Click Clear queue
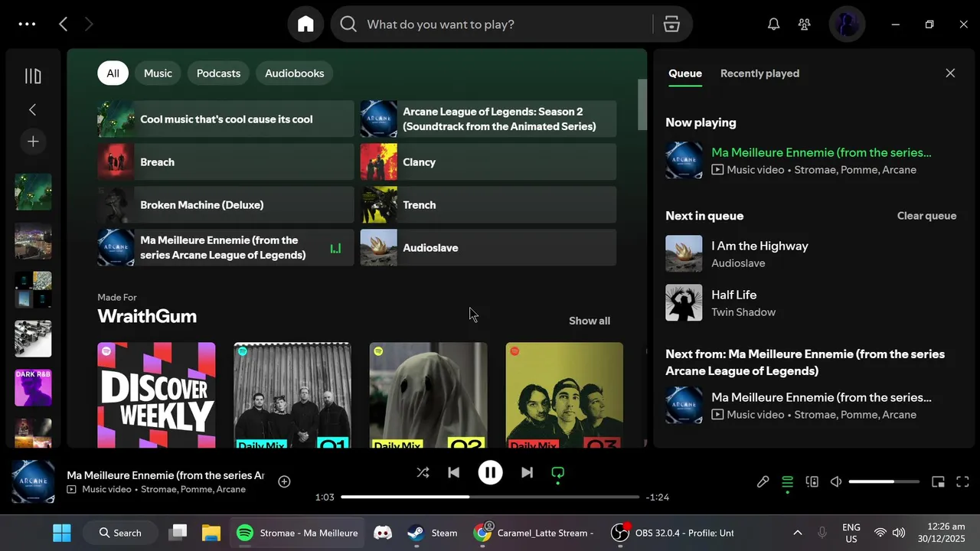The height and width of the screenshot is (551, 980). [926, 216]
